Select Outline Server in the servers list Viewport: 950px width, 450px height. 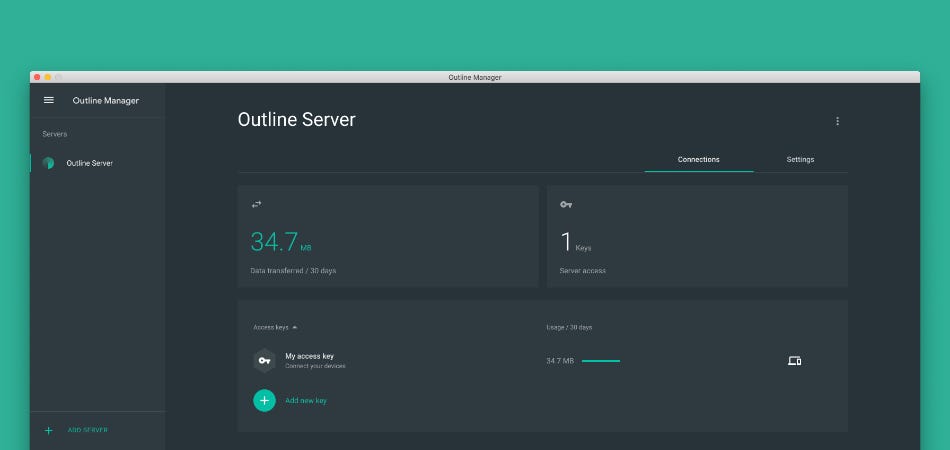(x=97, y=163)
